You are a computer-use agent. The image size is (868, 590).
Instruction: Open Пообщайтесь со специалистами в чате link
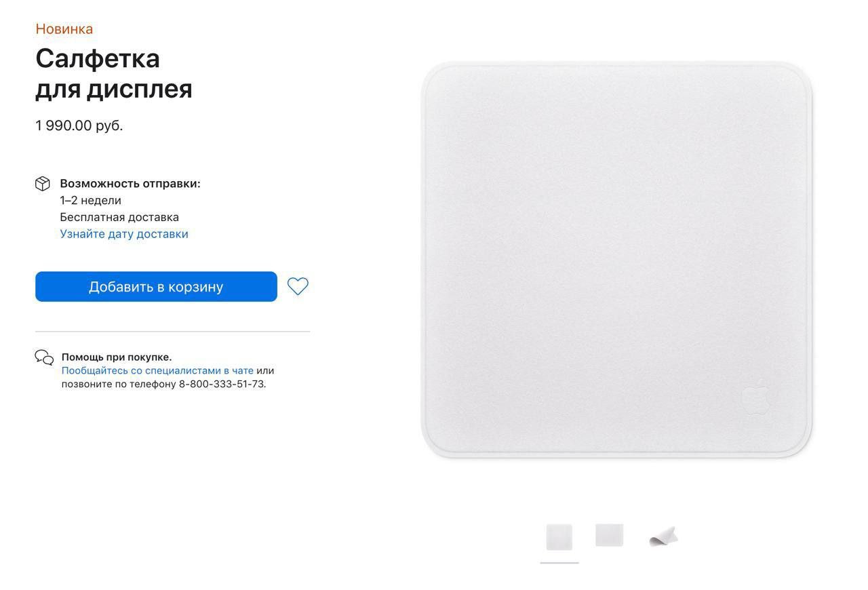(x=157, y=371)
